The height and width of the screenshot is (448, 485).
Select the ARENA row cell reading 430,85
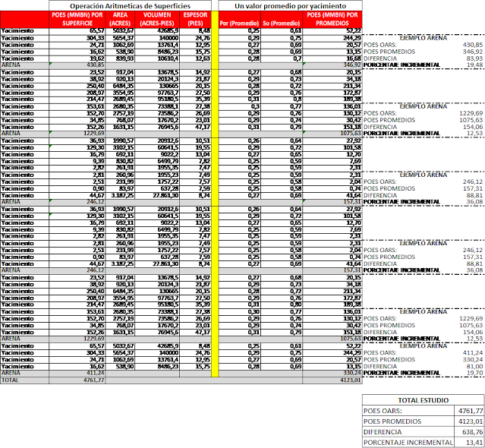click(77, 65)
